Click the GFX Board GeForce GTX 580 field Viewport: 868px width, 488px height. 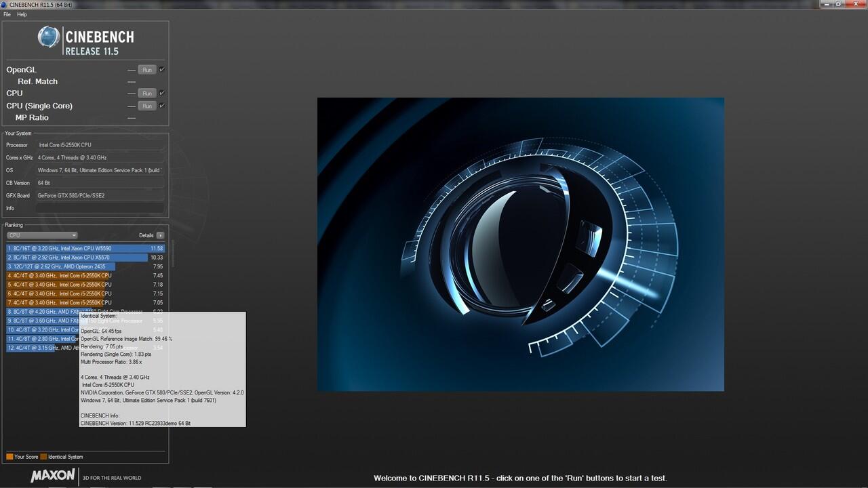click(100, 195)
